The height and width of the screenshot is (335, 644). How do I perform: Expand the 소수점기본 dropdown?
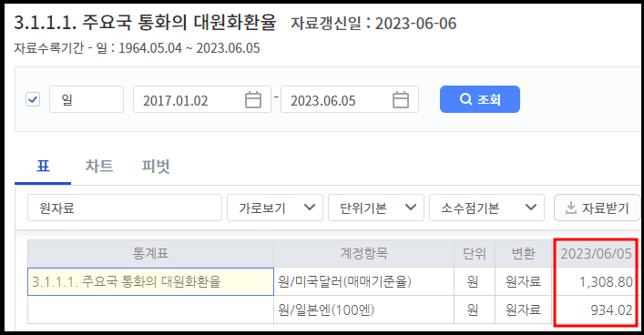tap(487, 208)
